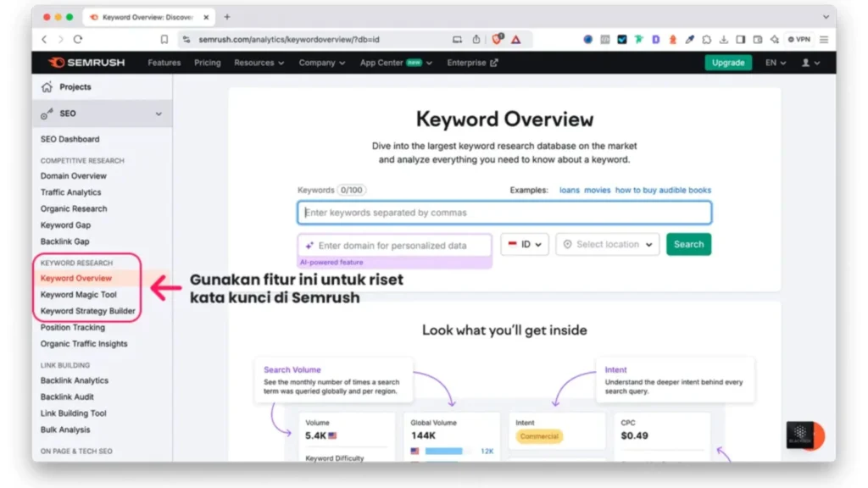The image size is (868, 488).
Task: Open Organic Research in sidebar
Action: click(x=74, y=208)
